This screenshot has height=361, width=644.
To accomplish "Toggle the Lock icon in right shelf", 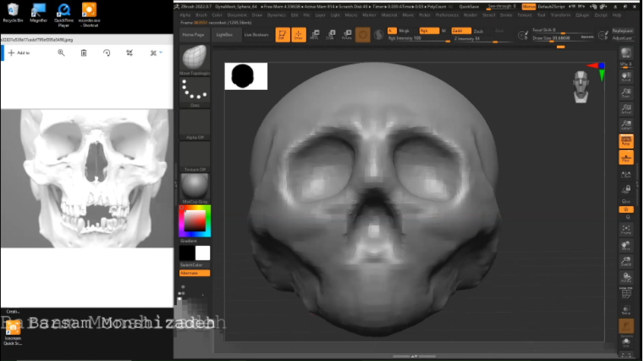I will pyautogui.click(x=626, y=190).
